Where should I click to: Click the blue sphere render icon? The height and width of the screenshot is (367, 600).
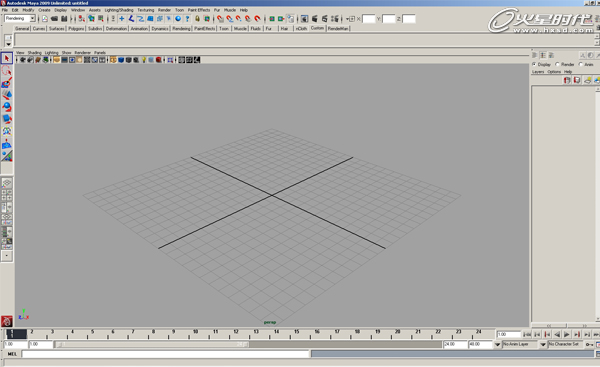coord(178,18)
